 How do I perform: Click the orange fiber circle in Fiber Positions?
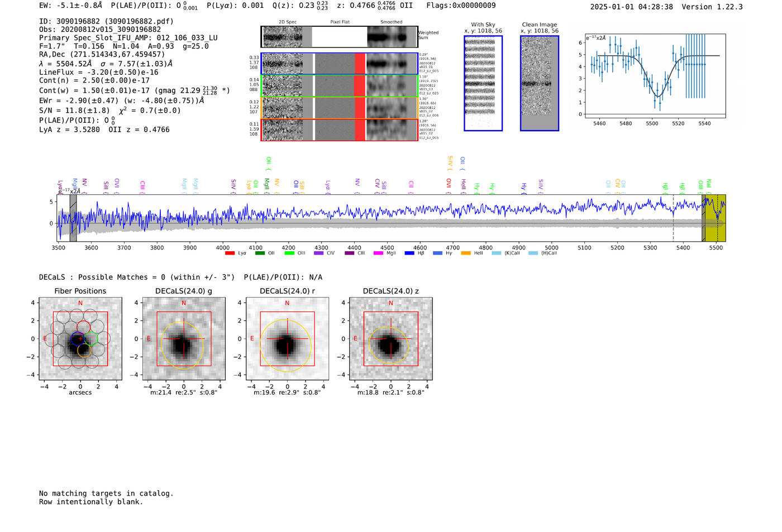[x=84, y=351]
